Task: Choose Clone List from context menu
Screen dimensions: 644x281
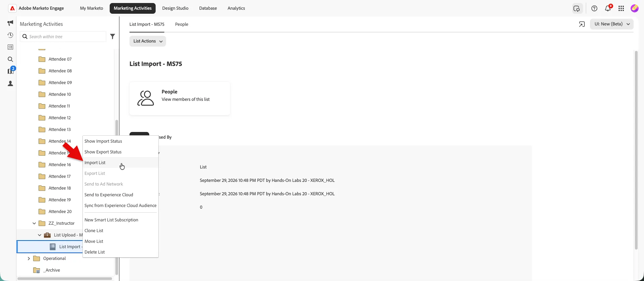Action: pyautogui.click(x=120, y=231)
